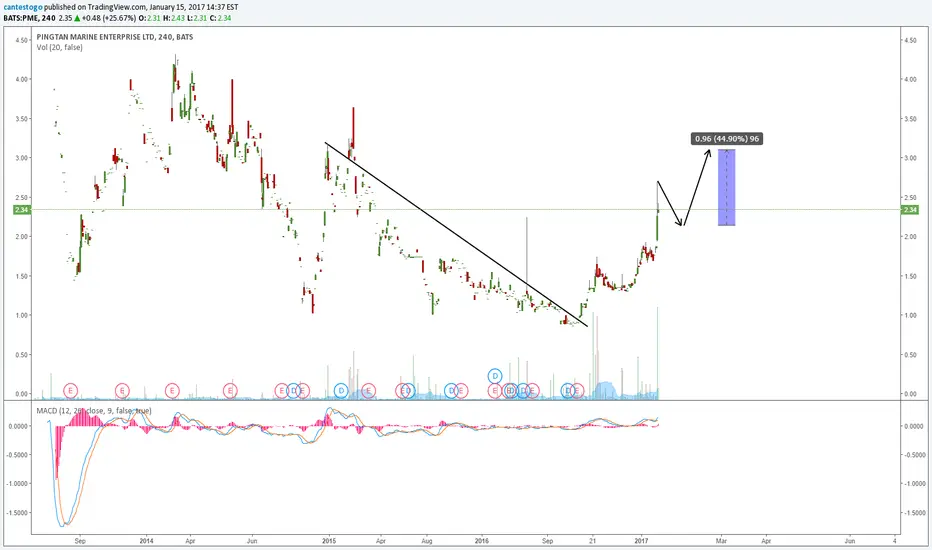Select the E earnings marker just before Jun

coord(230,391)
